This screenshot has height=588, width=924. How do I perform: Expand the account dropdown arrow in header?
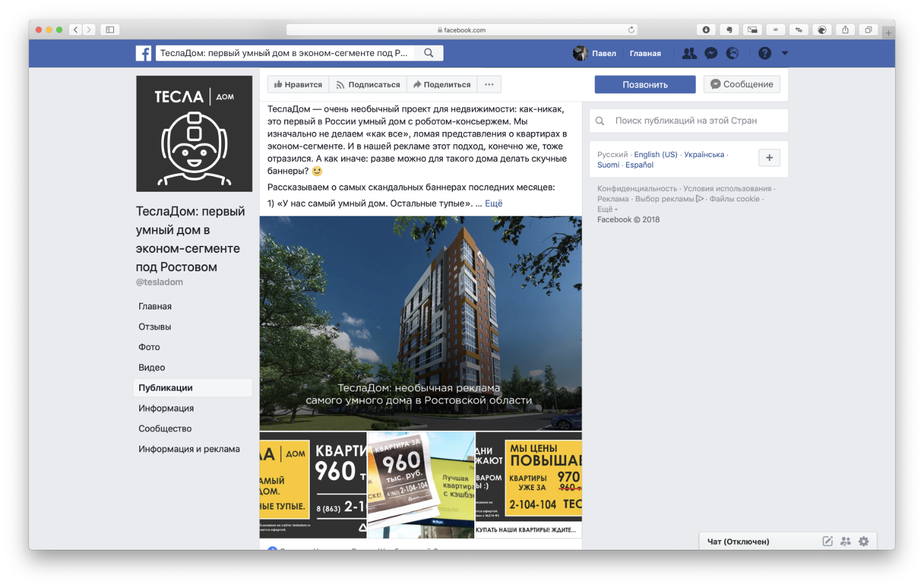785,53
